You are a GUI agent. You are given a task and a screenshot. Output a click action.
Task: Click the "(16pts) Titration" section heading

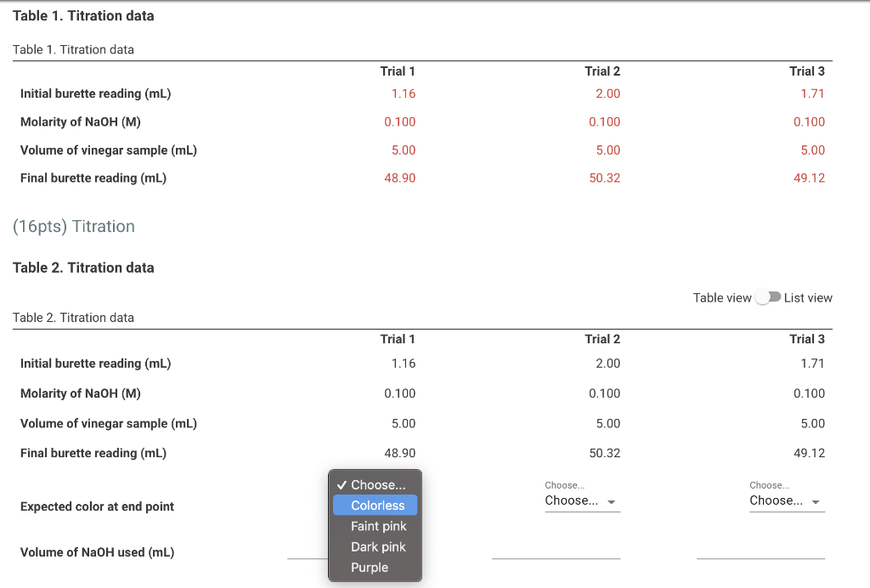point(73,226)
